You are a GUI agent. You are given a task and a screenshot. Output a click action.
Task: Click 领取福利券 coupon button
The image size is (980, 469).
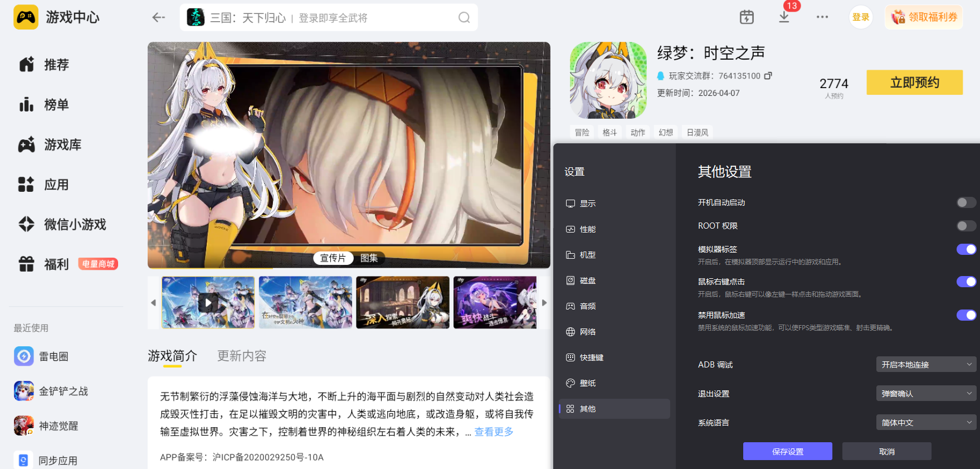tap(924, 17)
